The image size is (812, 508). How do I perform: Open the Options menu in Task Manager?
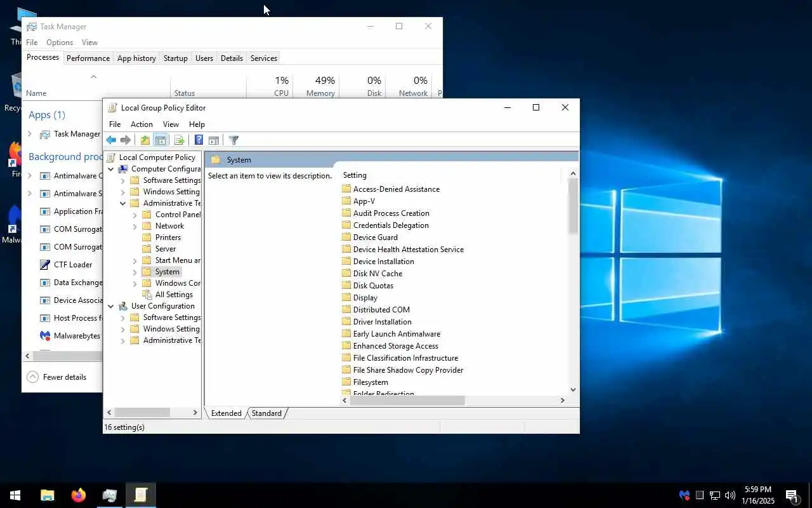(x=60, y=43)
